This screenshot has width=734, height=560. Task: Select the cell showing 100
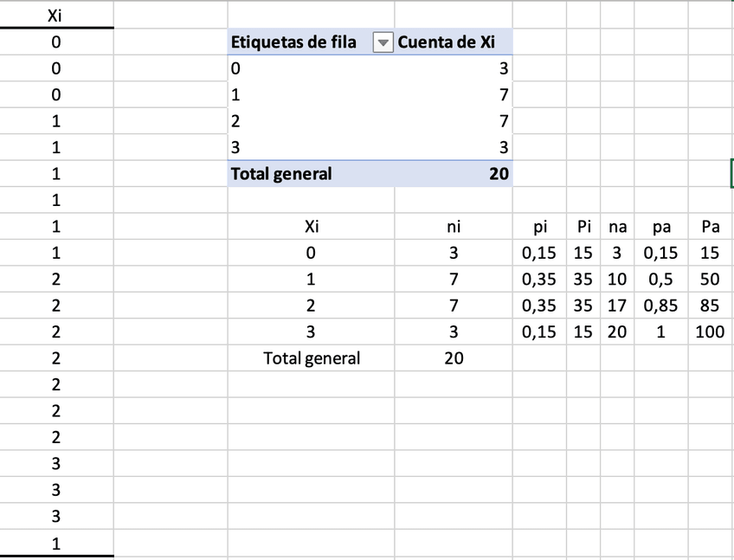710,331
